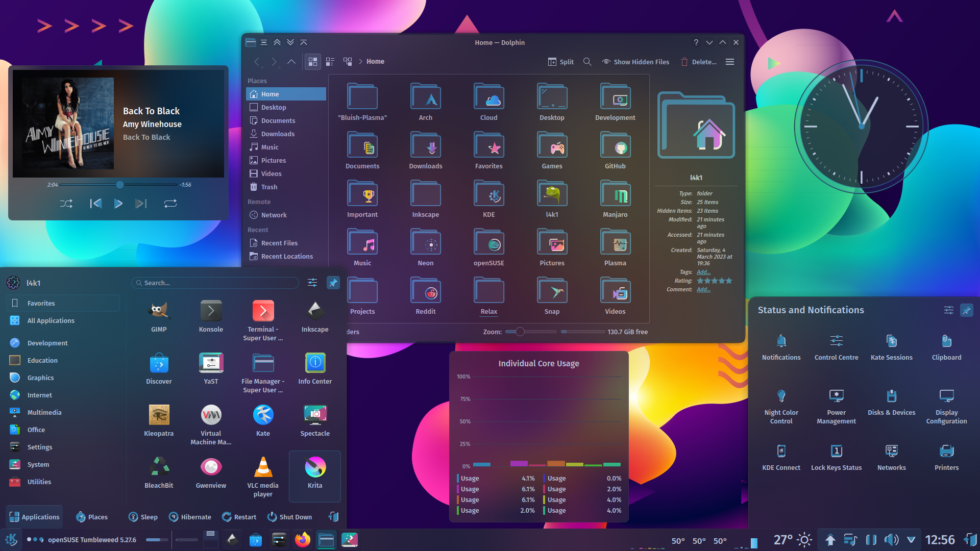Viewport: 980px width, 551px height.
Task: Open the Reddit folder in Dolphin
Action: [x=426, y=296]
